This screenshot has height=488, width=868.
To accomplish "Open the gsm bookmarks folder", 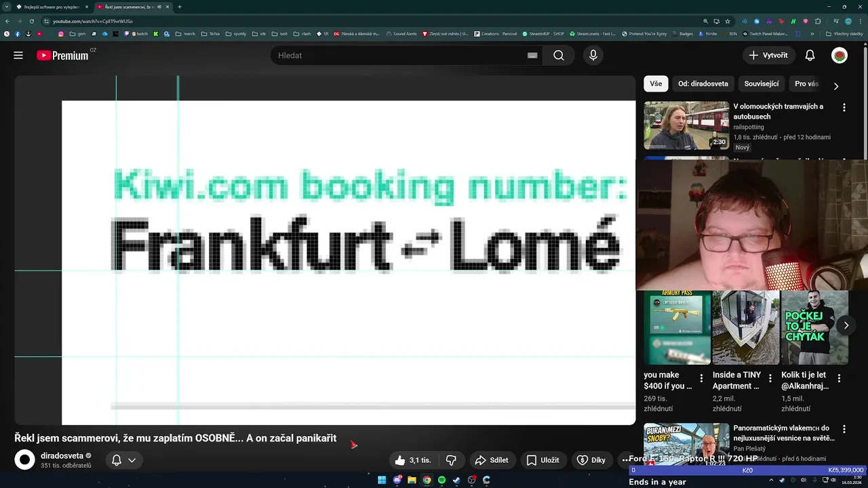I will 78,34.
